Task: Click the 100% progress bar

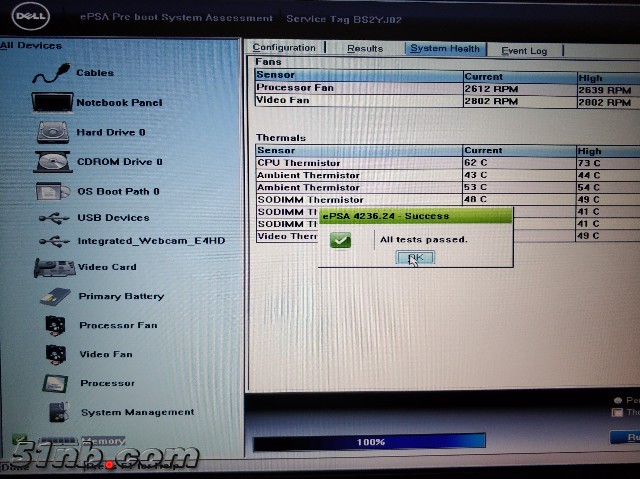Action: tap(369, 441)
